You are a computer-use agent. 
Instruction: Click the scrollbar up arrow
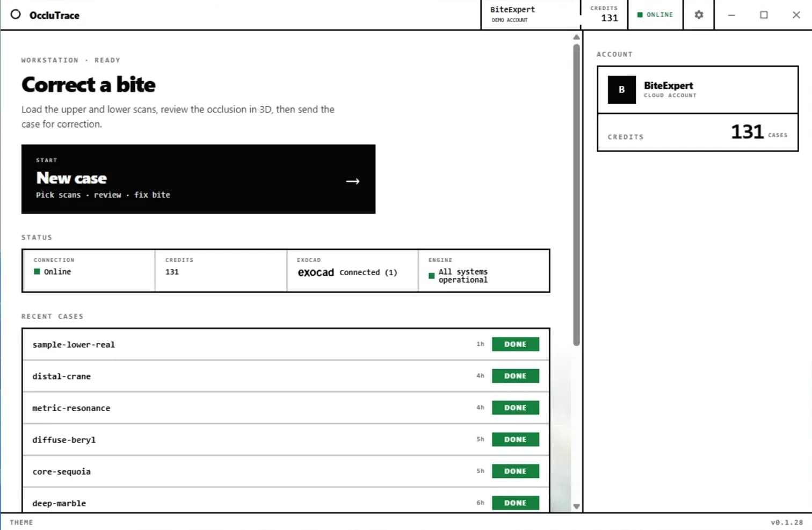pyautogui.click(x=576, y=37)
